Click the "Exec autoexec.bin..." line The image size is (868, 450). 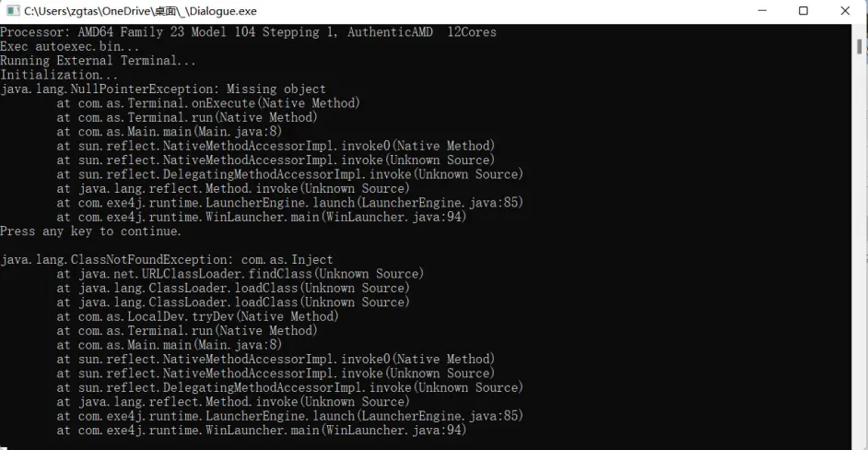pyautogui.click(x=70, y=46)
